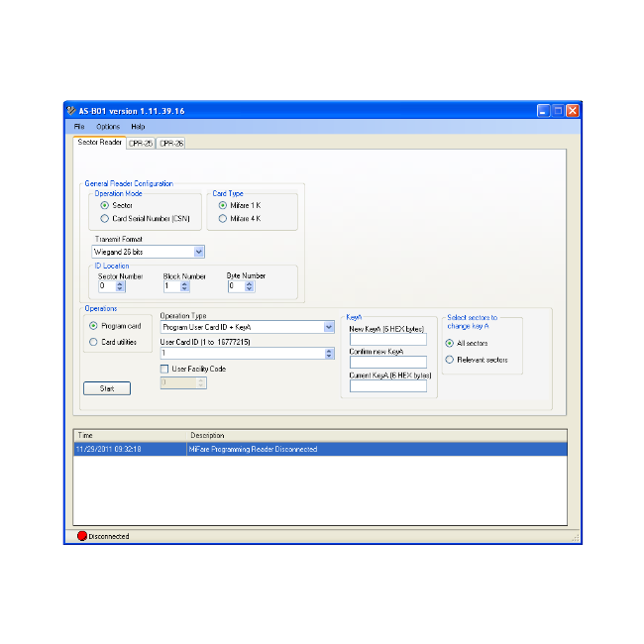Open the Help menu

tap(138, 127)
